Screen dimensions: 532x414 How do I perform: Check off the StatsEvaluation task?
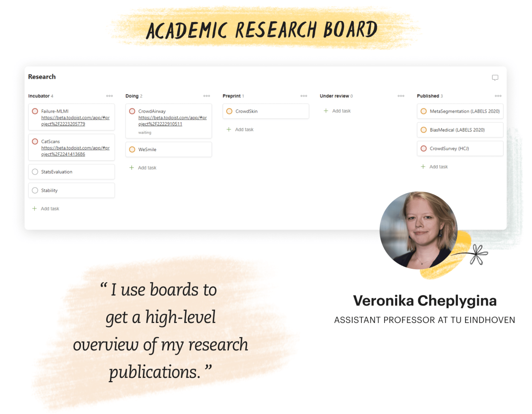tap(35, 172)
